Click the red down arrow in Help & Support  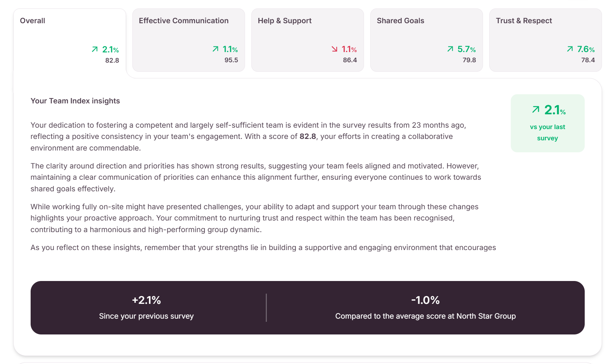(x=334, y=49)
